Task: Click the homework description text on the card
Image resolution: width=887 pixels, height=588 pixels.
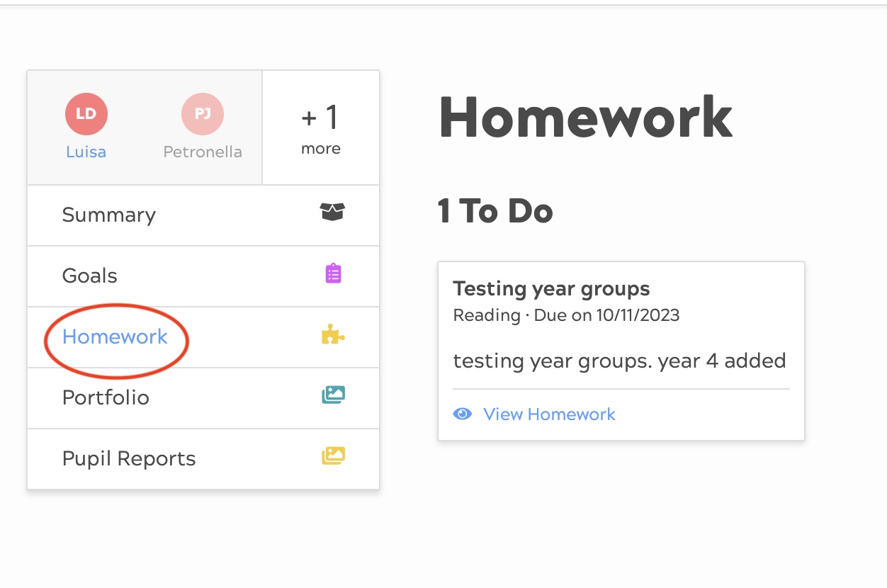Action: pos(619,361)
